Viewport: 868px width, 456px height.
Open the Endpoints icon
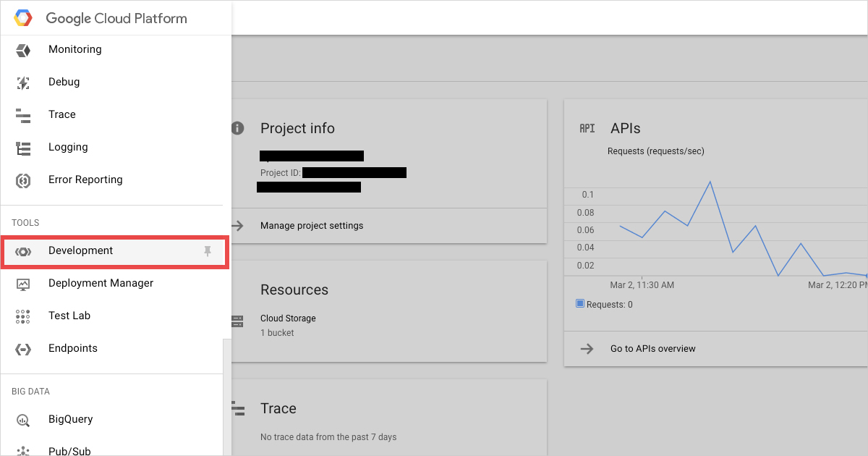point(23,349)
